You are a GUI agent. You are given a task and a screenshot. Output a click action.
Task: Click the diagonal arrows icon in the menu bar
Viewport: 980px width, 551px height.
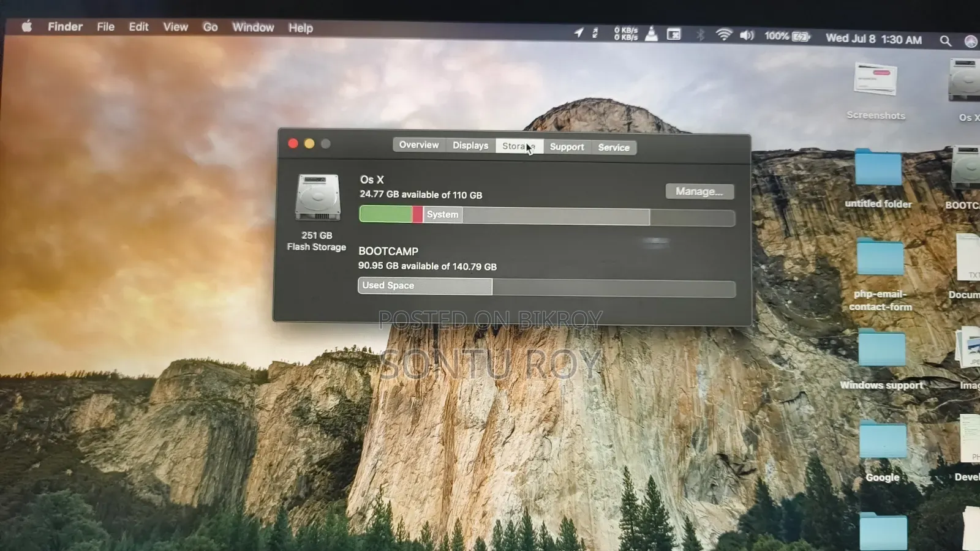[x=595, y=33]
